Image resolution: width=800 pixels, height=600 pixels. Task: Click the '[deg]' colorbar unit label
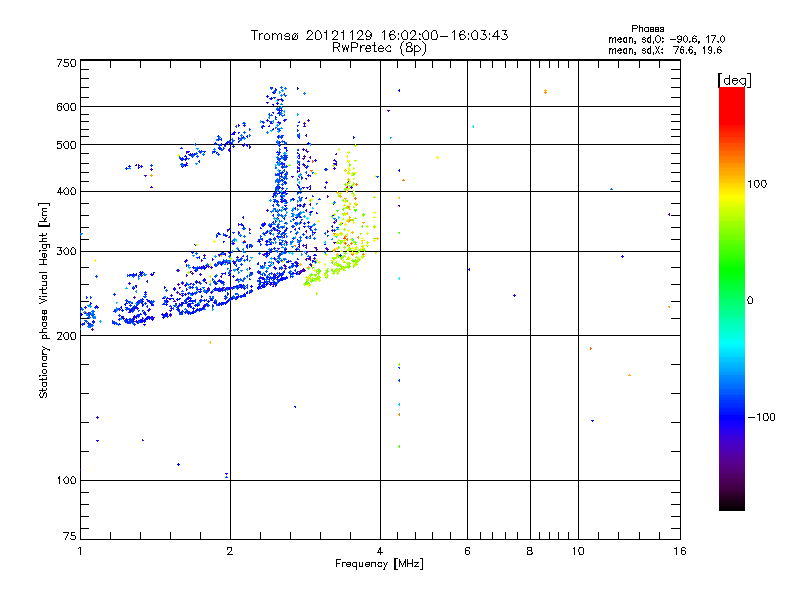pyautogui.click(x=734, y=81)
